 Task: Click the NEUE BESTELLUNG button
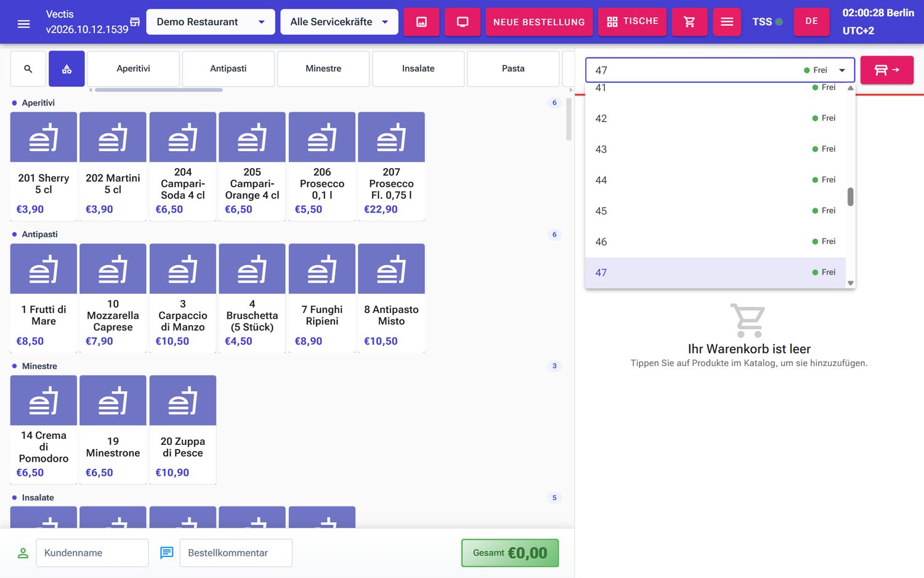[539, 22]
